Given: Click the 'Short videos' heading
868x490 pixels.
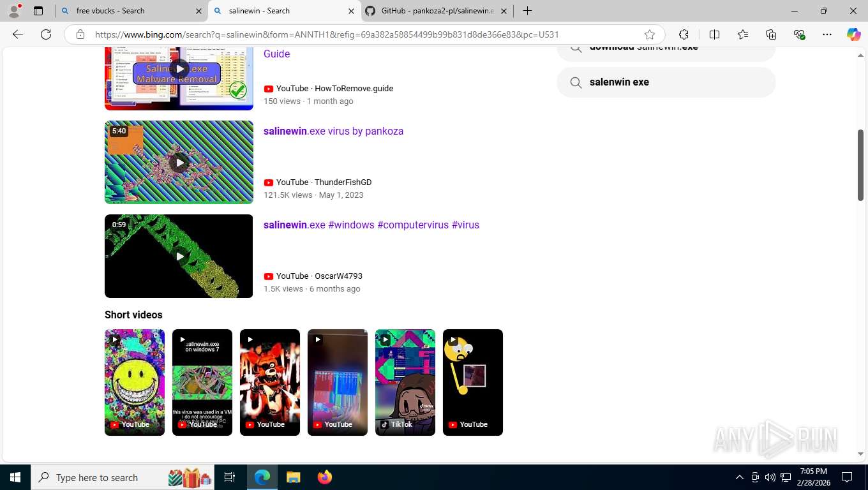Looking at the screenshot, I should (133, 315).
